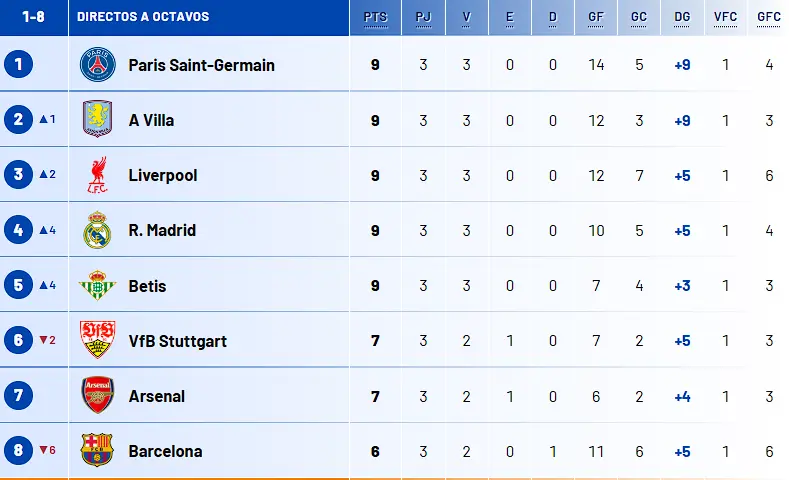This screenshot has height=480, width=789.
Task: Click the Barcelona club crest
Action: pyautogui.click(x=97, y=450)
